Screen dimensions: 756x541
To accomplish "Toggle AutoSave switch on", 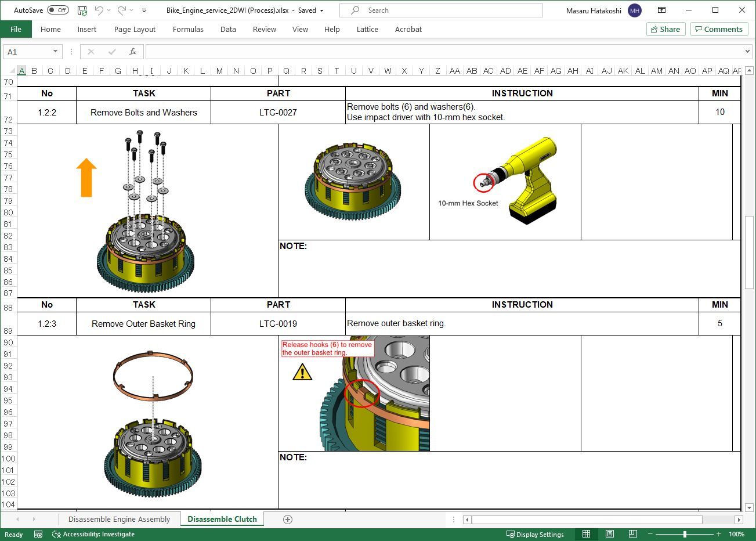I will (x=57, y=10).
